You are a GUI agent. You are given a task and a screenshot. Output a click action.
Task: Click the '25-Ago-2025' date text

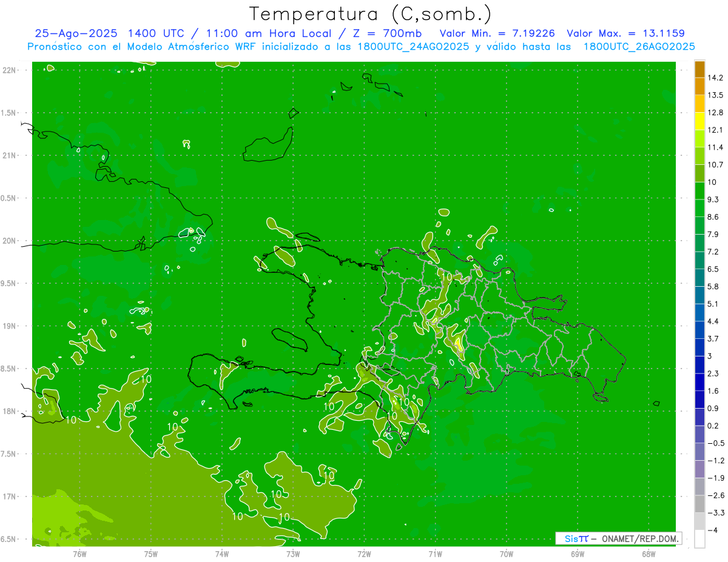coord(75,33)
